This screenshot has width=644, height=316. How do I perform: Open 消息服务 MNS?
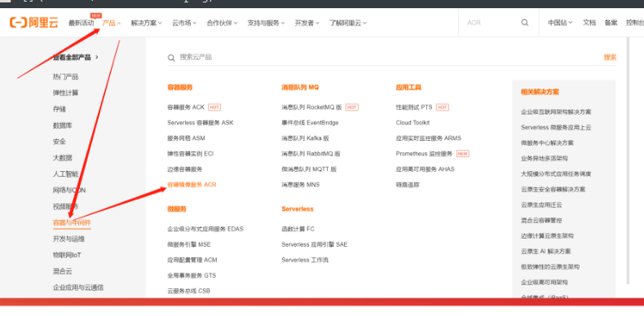300,185
